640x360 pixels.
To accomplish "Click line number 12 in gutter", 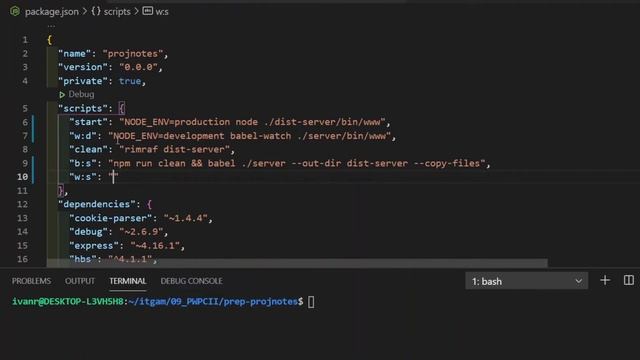I will pos(22,204).
